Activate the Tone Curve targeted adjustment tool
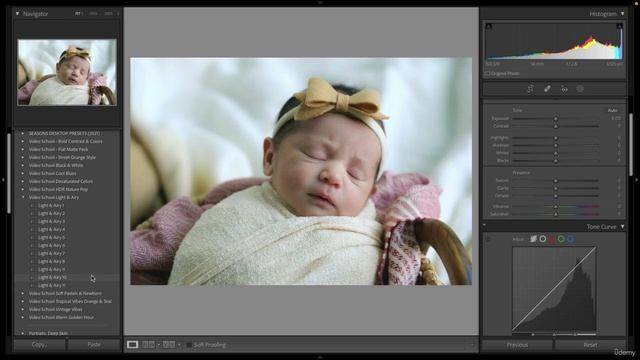The height and width of the screenshot is (360, 640). pyautogui.click(x=488, y=239)
